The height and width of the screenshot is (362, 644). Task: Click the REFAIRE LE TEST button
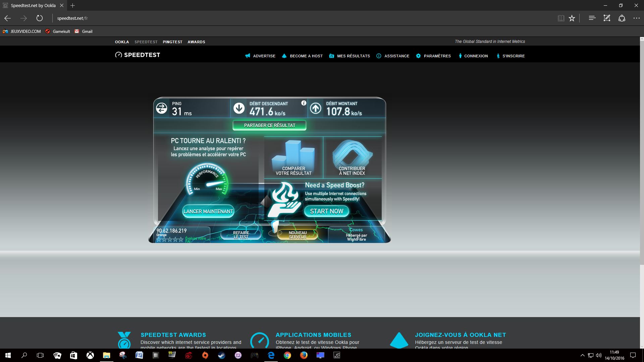(x=241, y=234)
